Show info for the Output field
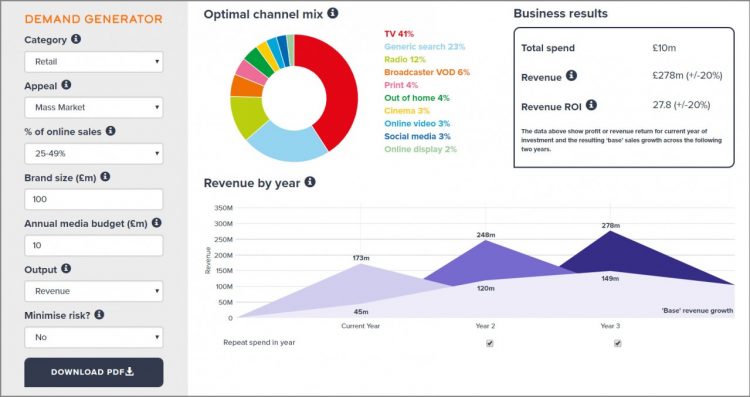Viewport: 750px width, 397px height. tap(66, 268)
